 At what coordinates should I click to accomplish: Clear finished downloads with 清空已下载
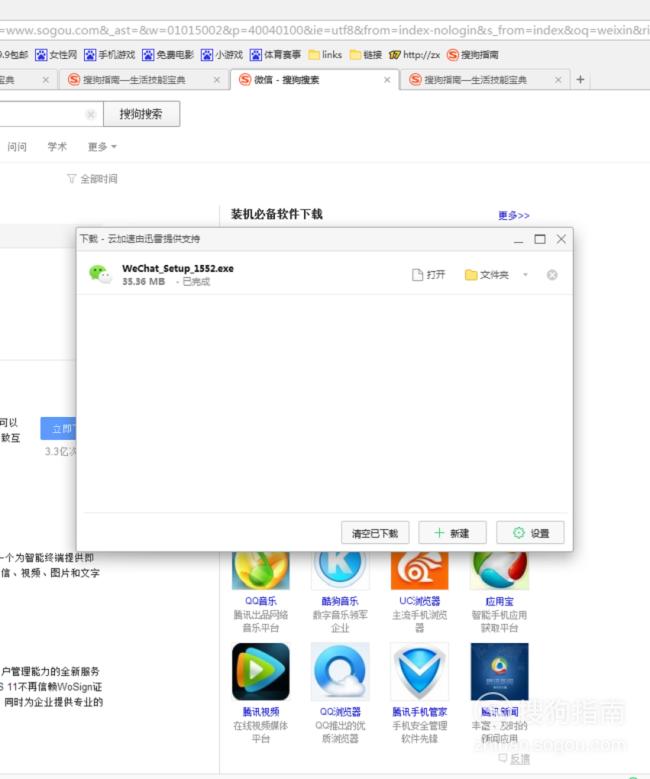pyautogui.click(x=375, y=533)
